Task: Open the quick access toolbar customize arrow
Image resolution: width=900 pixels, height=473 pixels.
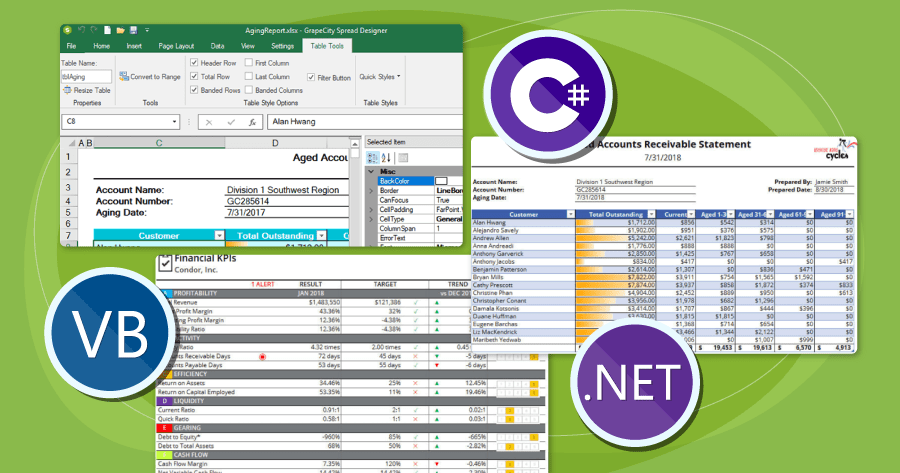Action: coord(147,30)
